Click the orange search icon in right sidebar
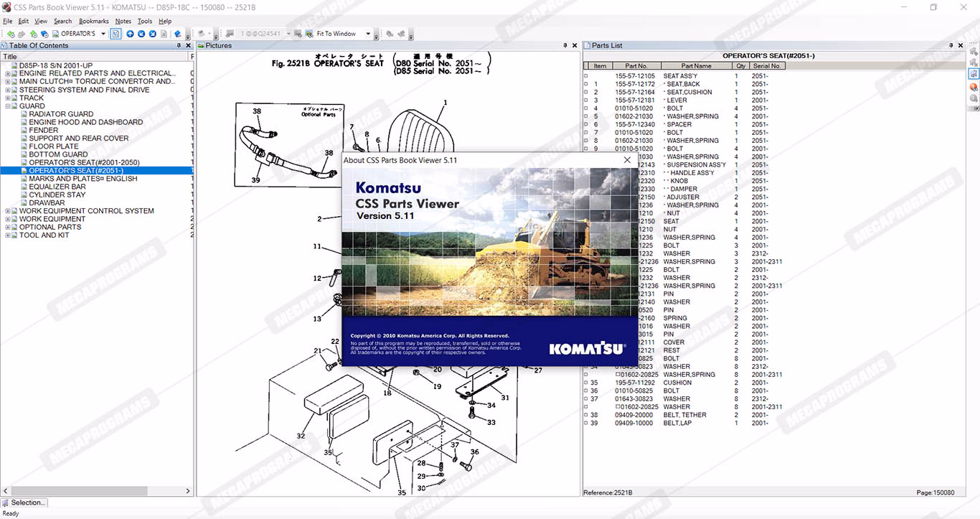Screen dimensions: 980x519 (x=974, y=86)
